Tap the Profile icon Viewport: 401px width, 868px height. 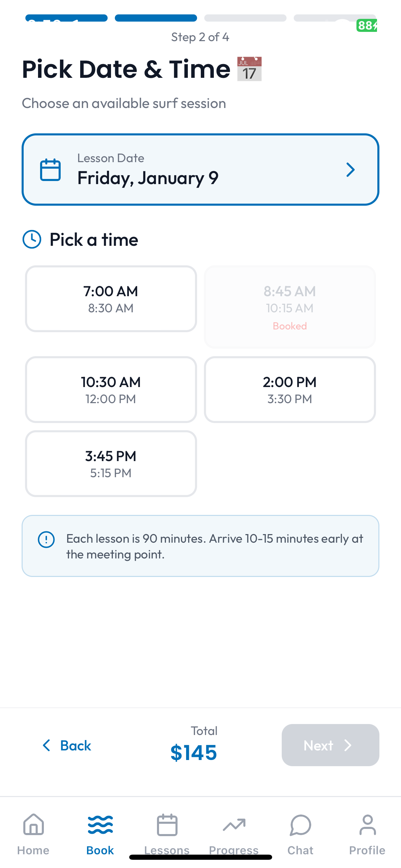pos(367,824)
